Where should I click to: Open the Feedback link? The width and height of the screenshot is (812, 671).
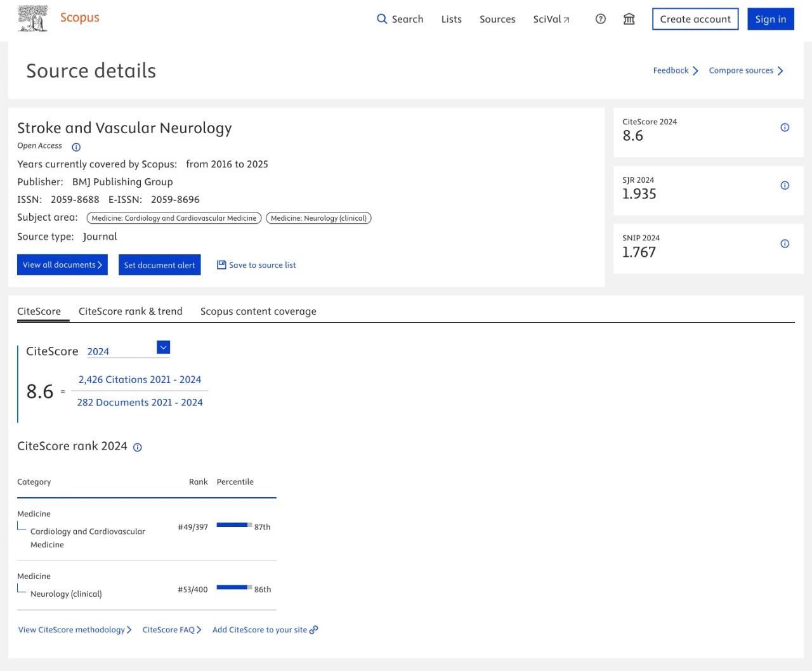(x=675, y=70)
